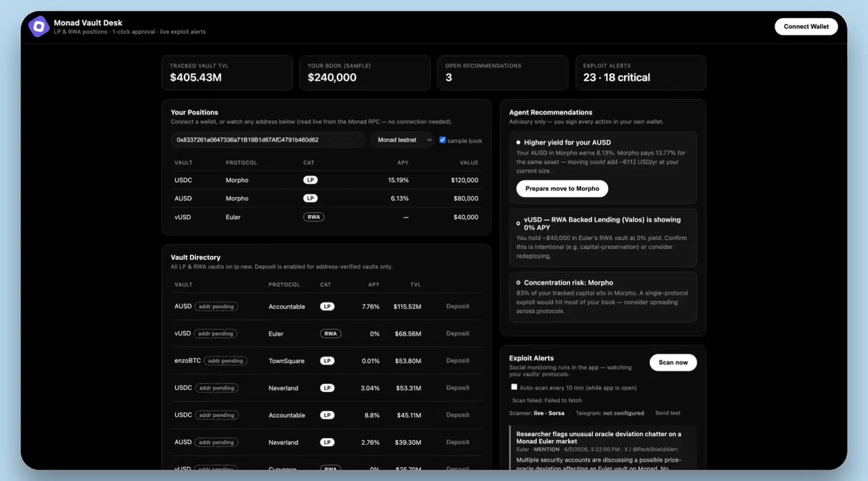Click the Open Recommendations card
Viewport: 868px width, 481px height.
click(502, 72)
